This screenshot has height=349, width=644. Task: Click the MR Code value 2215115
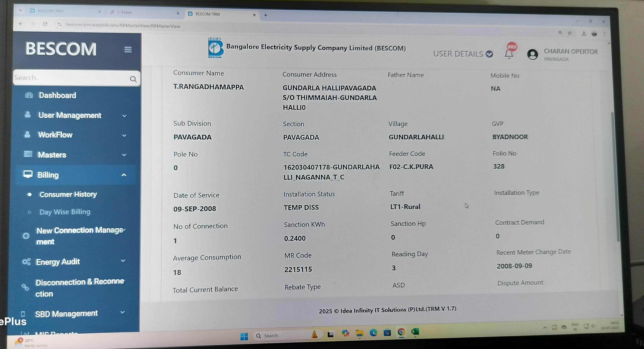pyautogui.click(x=298, y=269)
